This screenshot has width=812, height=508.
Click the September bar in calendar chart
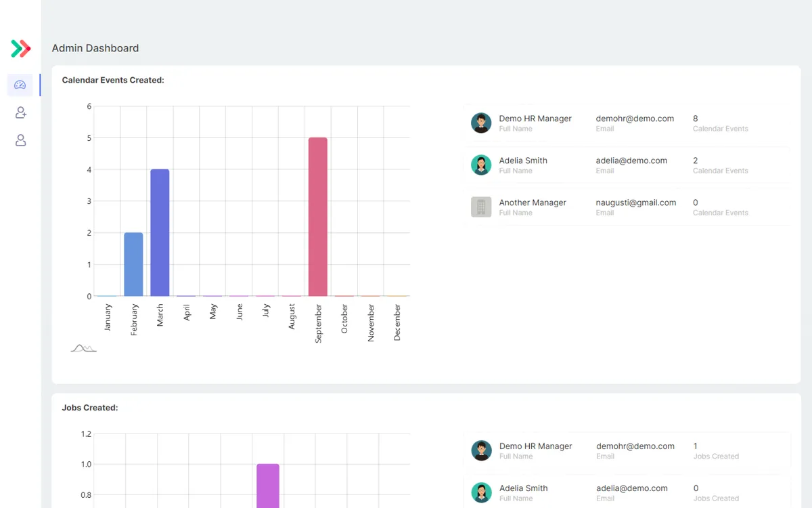[x=318, y=217]
